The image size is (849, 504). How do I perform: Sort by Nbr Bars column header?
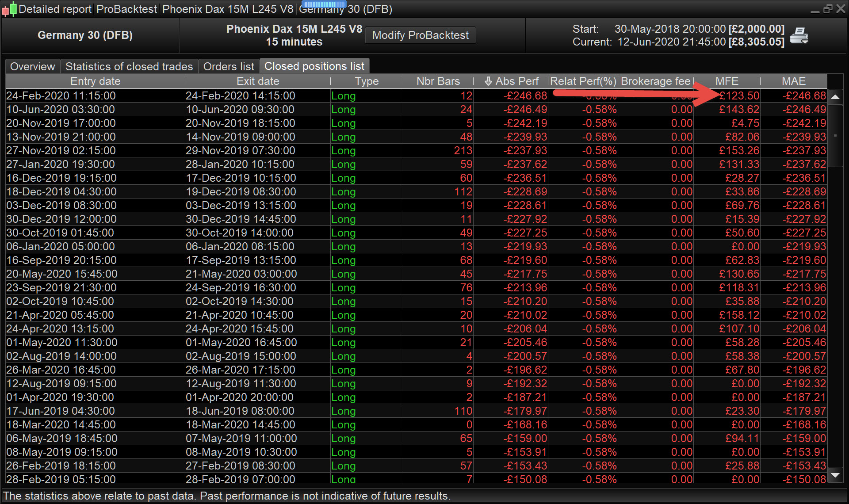click(x=438, y=81)
